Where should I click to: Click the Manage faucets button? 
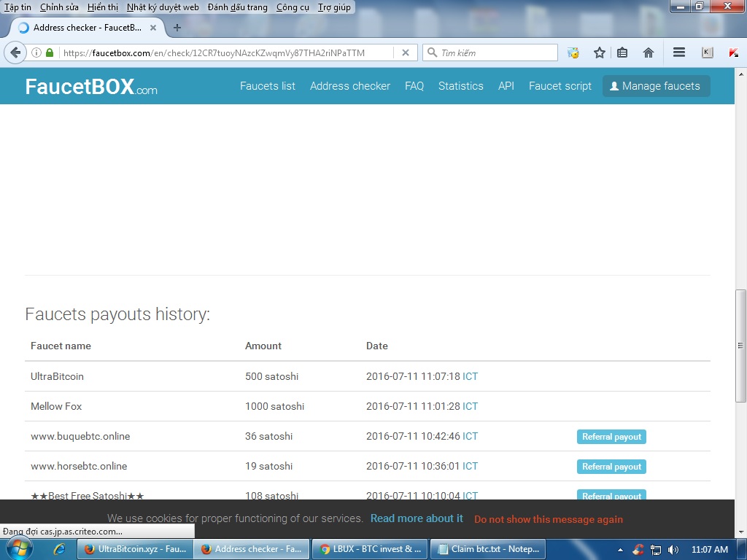656,86
